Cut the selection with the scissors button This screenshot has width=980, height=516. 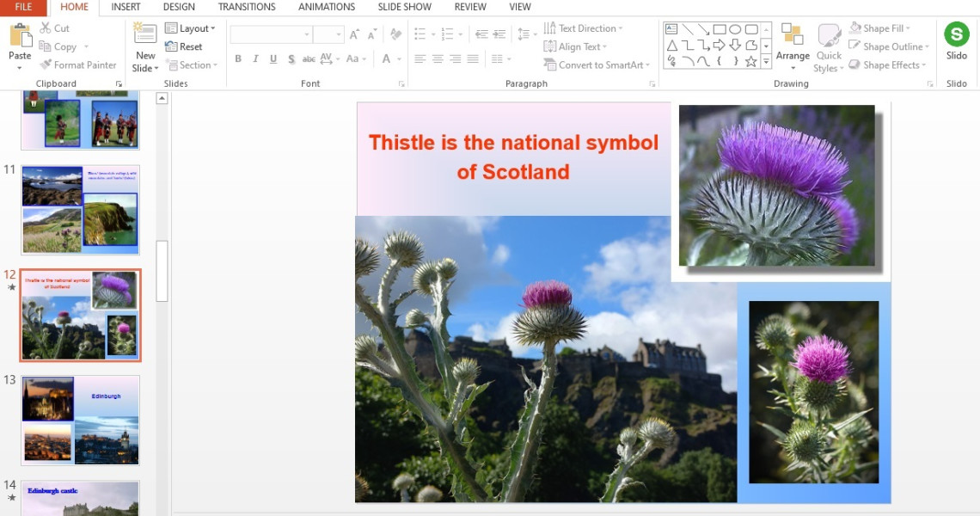54,28
